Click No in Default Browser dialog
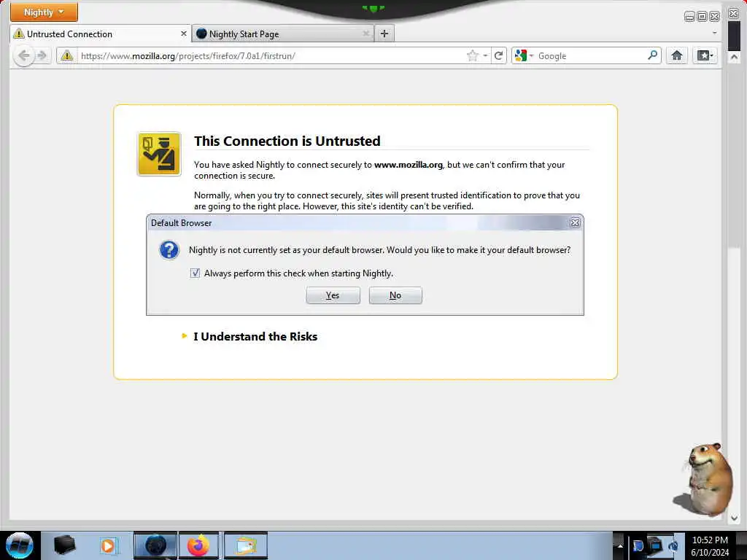 [x=395, y=295]
